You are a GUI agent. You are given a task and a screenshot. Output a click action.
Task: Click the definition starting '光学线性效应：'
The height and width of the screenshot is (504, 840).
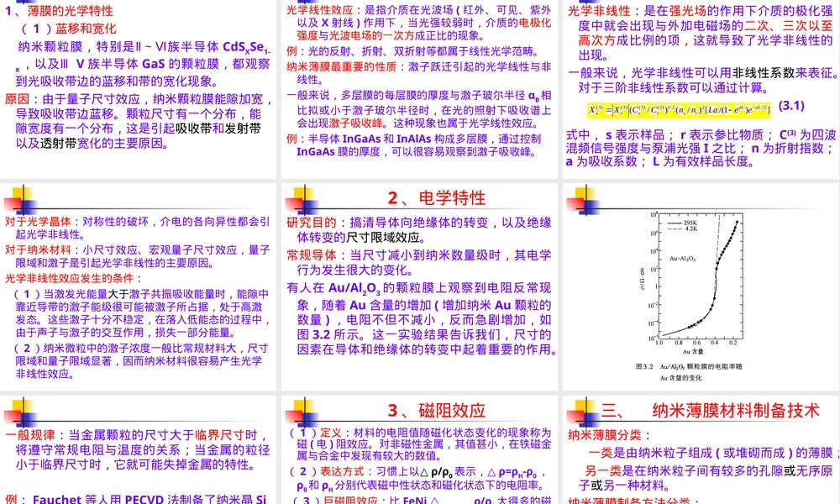419,23
